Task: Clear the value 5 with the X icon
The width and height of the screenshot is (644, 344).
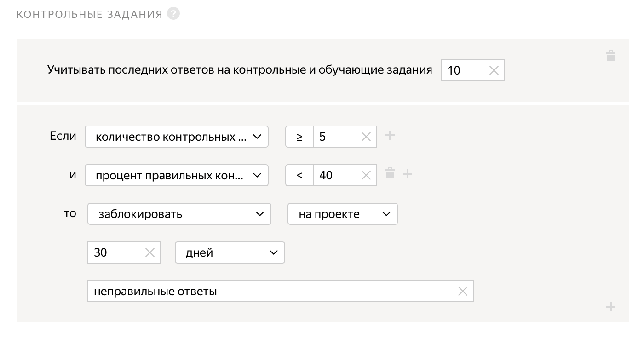Action: click(366, 137)
